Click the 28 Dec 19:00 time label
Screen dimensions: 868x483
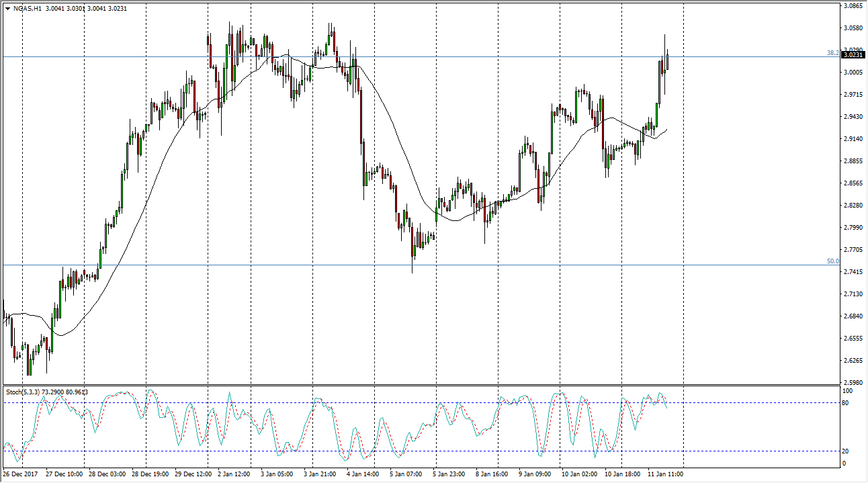(x=150, y=474)
